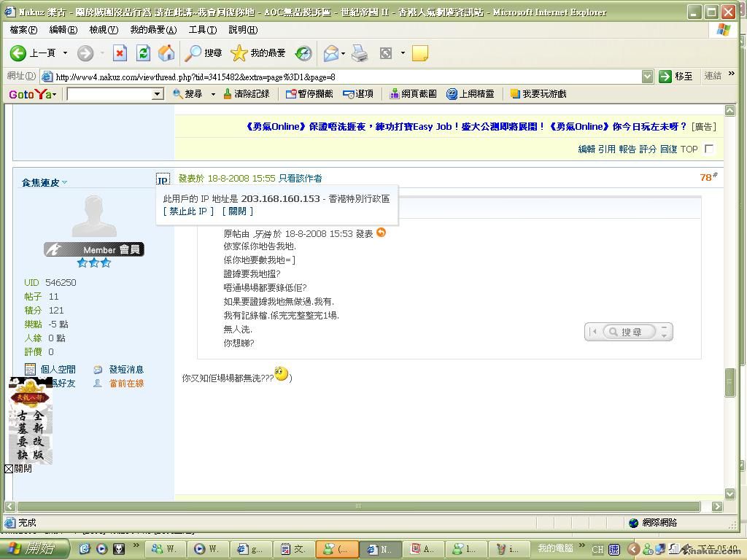
Task: Expand the username 食焦連皮 dropdown arrow
Action: click(64, 182)
